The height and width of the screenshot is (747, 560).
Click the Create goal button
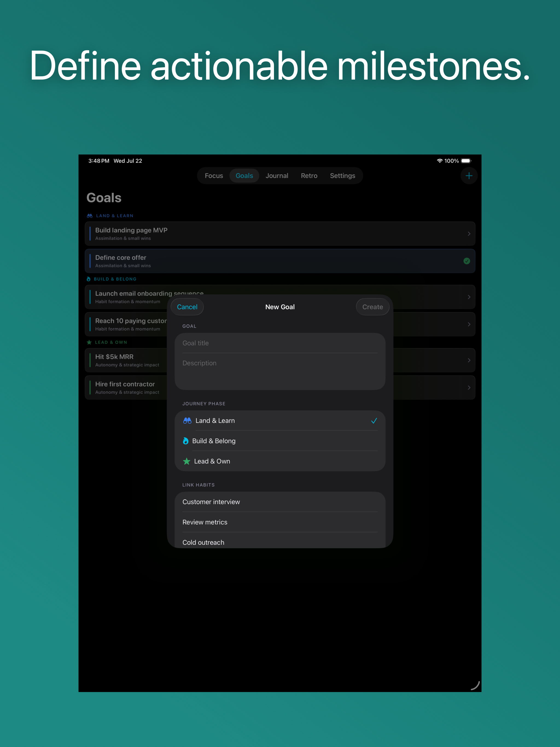pos(372,307)
